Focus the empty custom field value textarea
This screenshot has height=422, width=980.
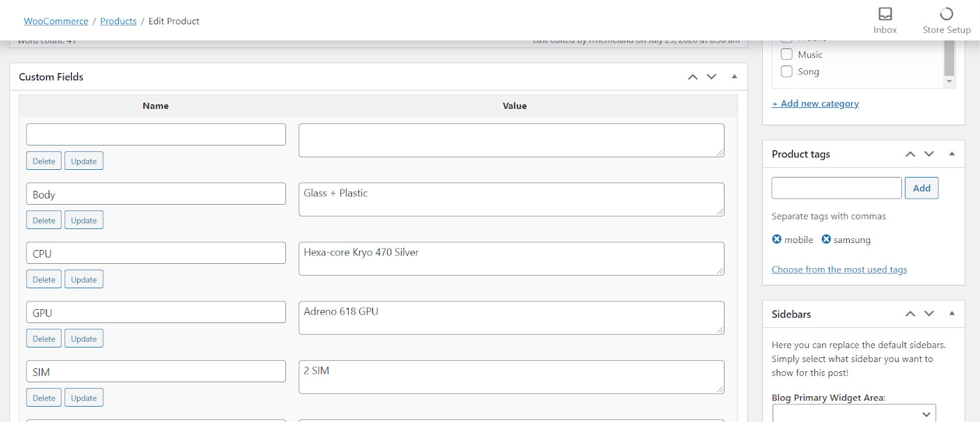click(x=512, y=140)
